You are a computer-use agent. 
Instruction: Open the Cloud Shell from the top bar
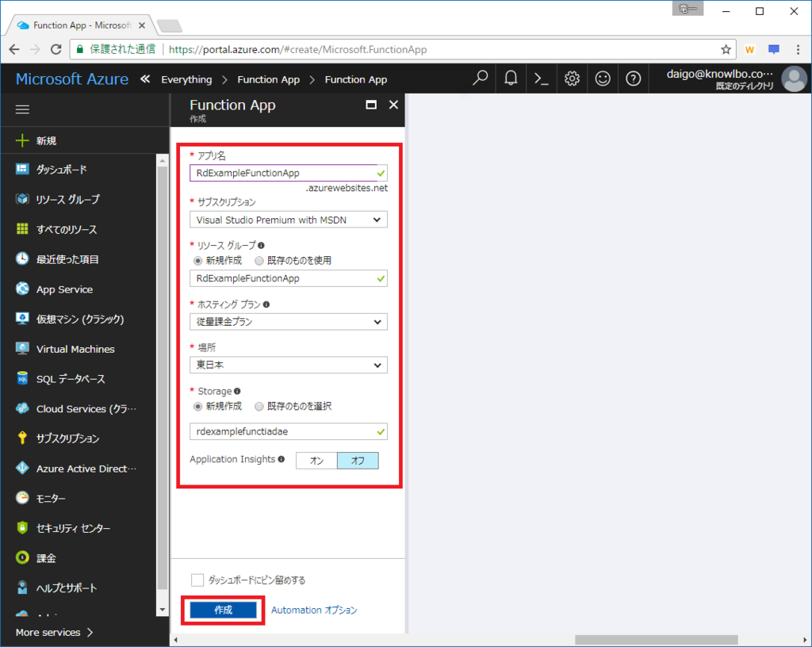coord(542,78)
